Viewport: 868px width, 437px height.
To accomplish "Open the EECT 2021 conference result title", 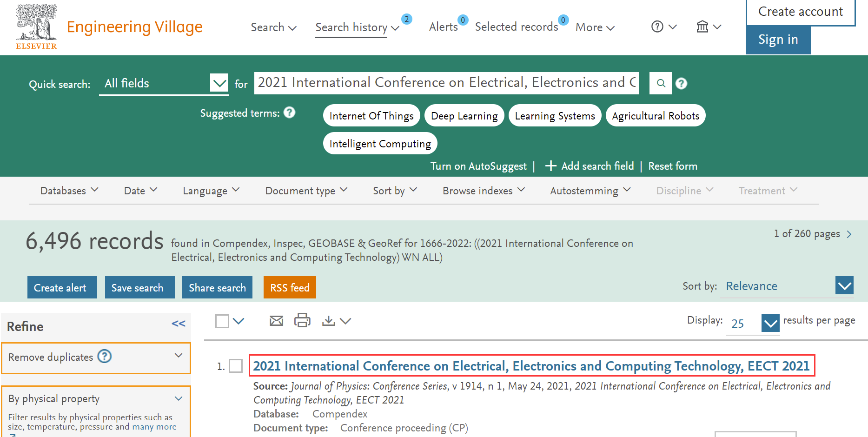I will 531,366.
